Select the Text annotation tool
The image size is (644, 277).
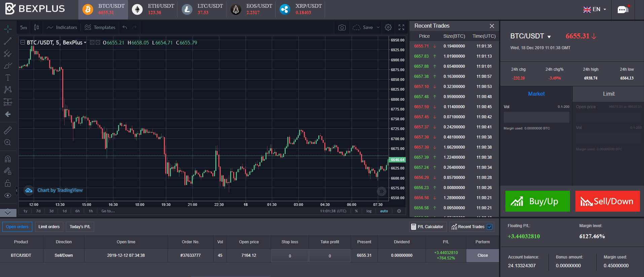point(8,78)
